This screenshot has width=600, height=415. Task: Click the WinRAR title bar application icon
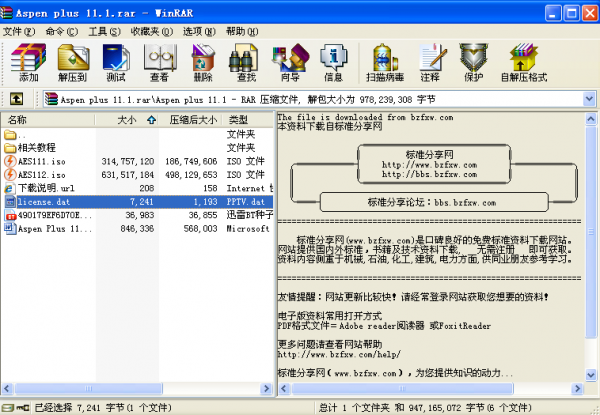[x=7, y=13]
